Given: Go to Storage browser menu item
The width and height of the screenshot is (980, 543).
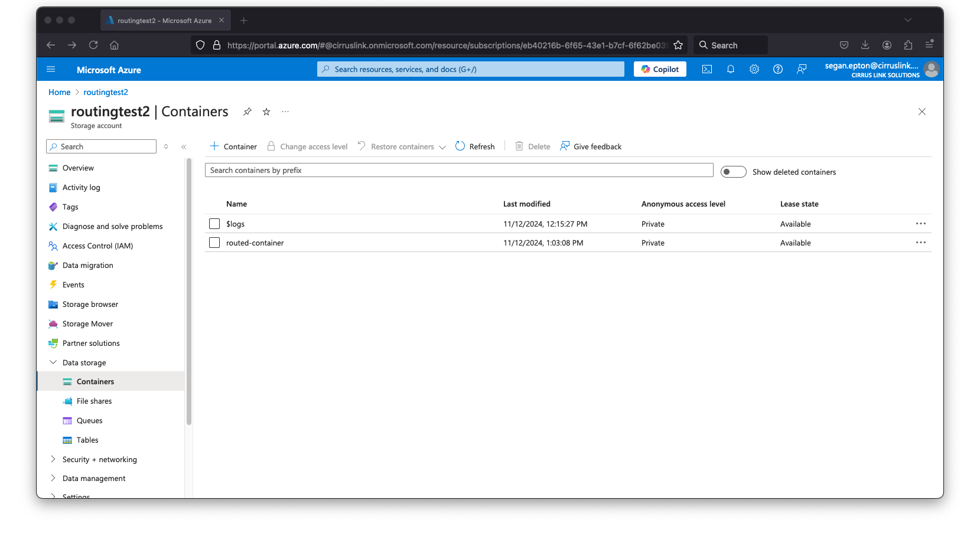Looking at the screenshot, I should (x=90, y=305).
